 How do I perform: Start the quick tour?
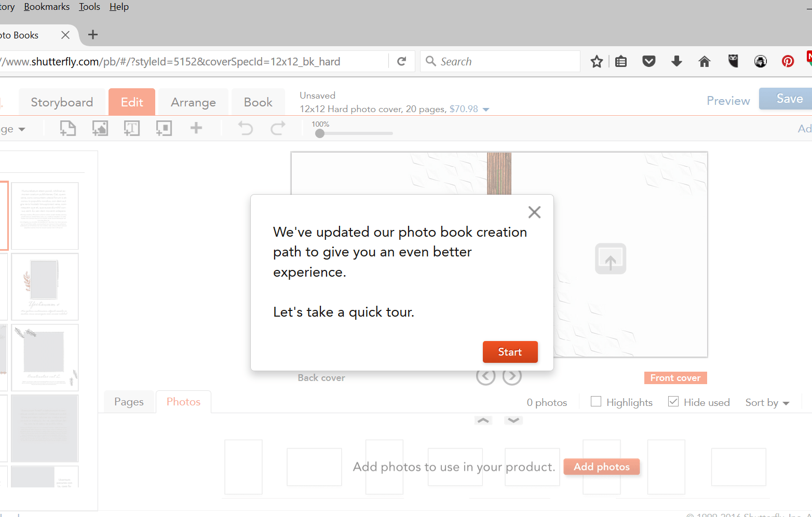(510, 352)
